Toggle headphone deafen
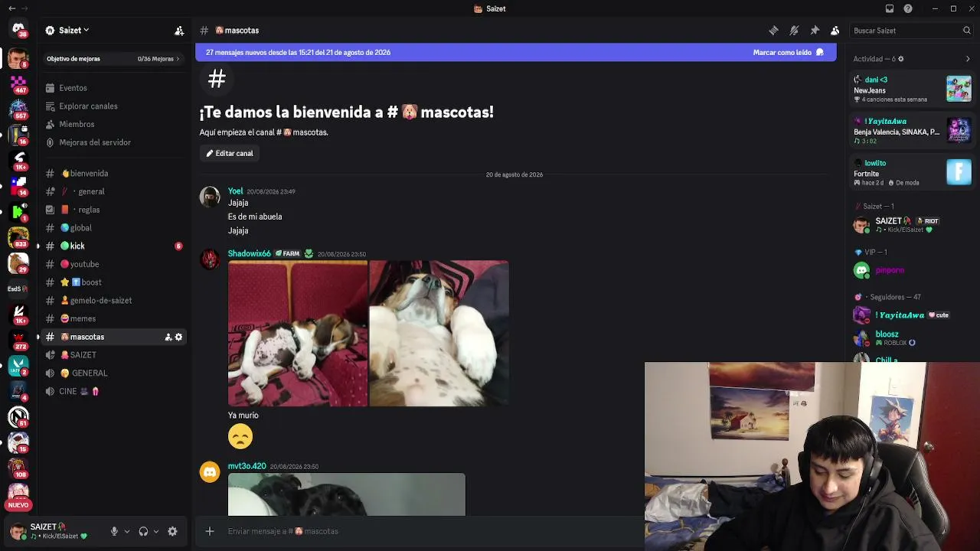980x551 pixels. pos(143,531)
